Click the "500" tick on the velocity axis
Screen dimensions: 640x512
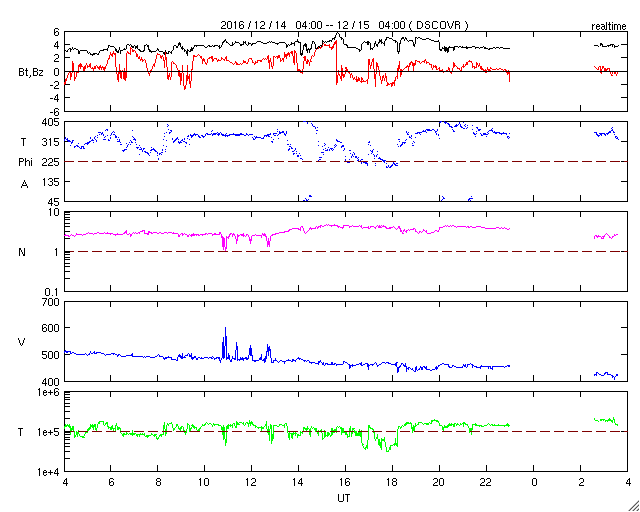click(51, 355)
